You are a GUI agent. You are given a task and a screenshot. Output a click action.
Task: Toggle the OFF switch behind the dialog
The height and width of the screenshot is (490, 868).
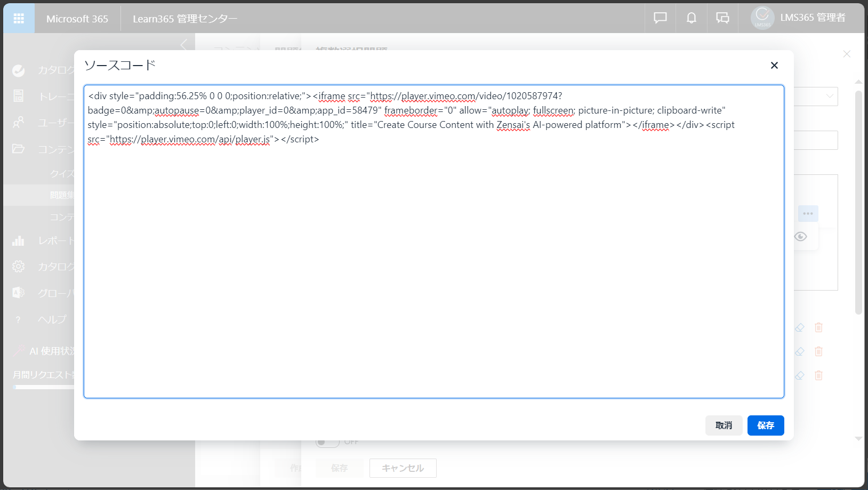pyautogui.click(x=327, y=443)
